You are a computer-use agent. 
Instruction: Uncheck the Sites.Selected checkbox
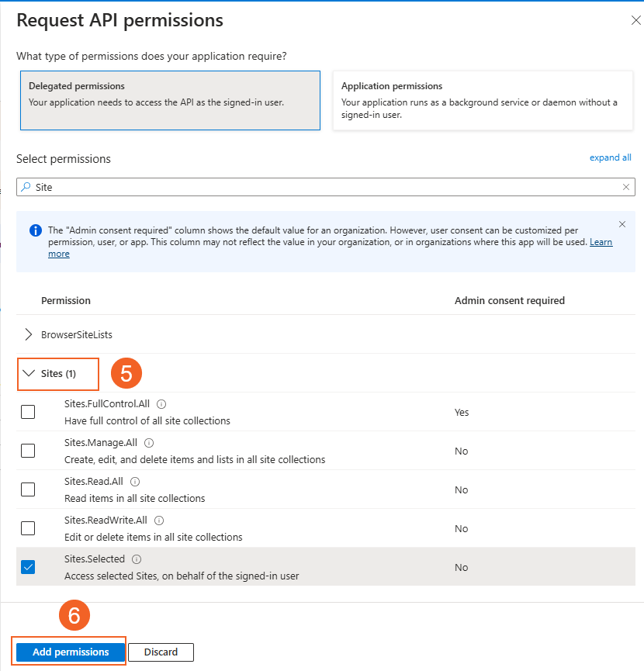tap(28, 567)
